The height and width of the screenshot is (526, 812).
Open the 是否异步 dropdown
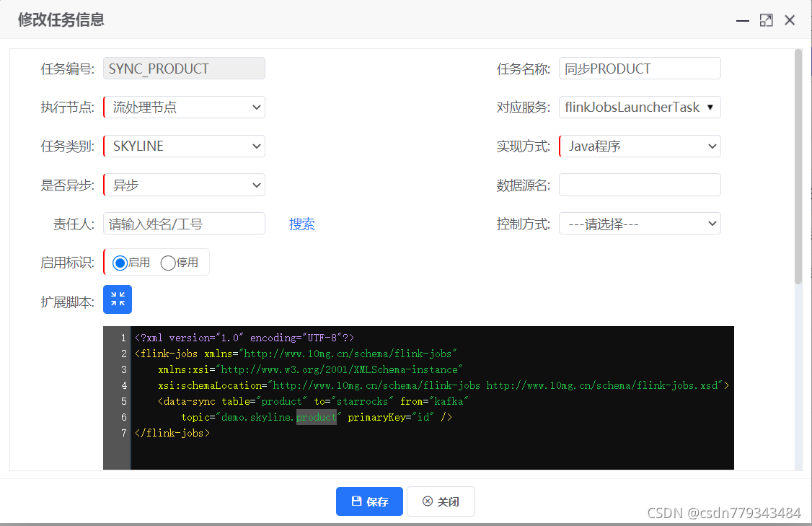(185, 185)
